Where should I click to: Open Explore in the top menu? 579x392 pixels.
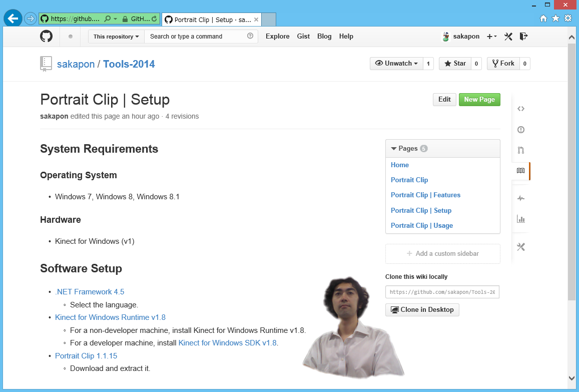(277, 36)
